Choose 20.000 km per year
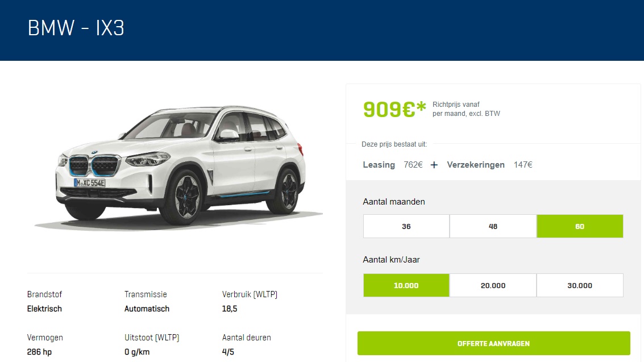 pos(493,285)
